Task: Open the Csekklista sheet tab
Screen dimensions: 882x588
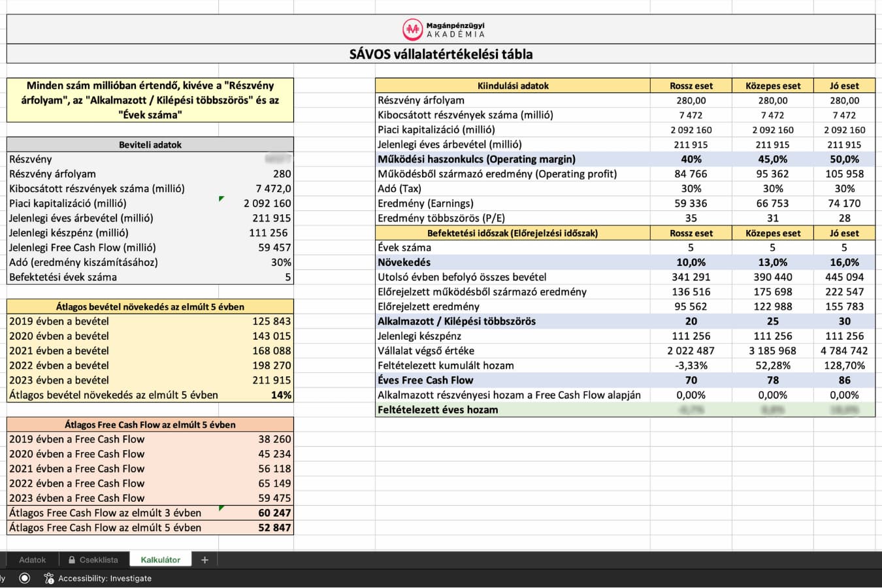Action: (98, 560)
